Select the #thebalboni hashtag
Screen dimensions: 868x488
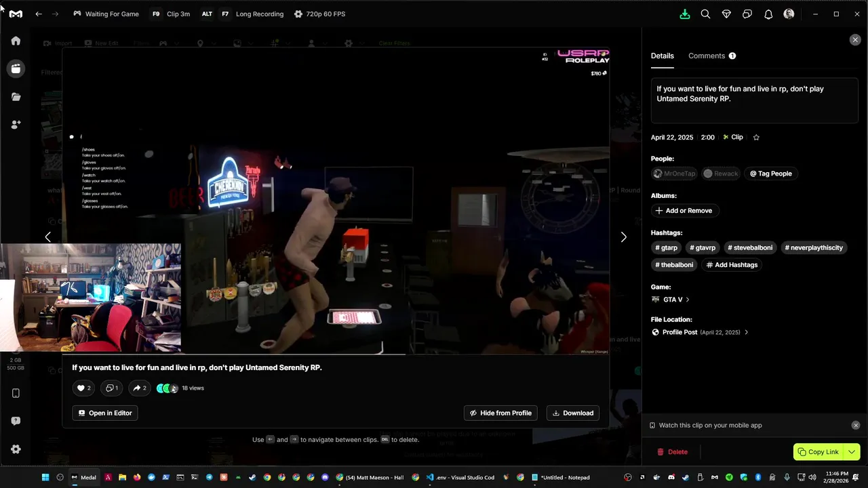coord(674,265)
